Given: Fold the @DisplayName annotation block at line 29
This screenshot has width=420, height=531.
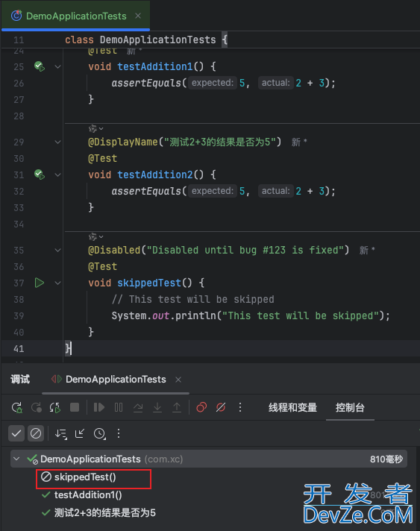Looking at the screenshot, I should pos(58,142).
